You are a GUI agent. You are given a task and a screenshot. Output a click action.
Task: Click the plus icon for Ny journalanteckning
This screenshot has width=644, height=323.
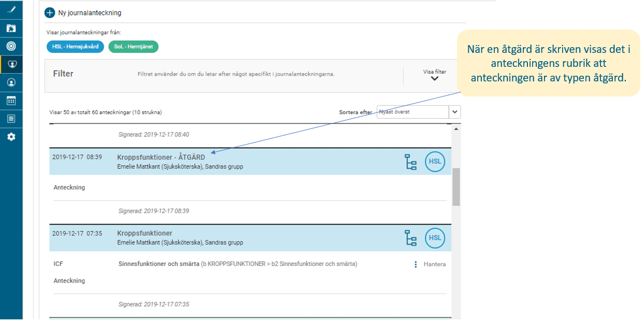50,12
